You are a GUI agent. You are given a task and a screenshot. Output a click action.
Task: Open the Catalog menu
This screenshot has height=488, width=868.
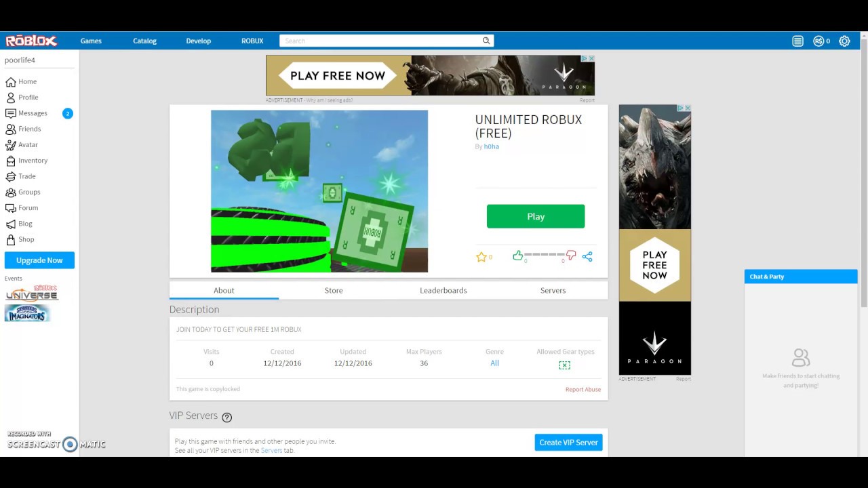(x=144, y=41)
